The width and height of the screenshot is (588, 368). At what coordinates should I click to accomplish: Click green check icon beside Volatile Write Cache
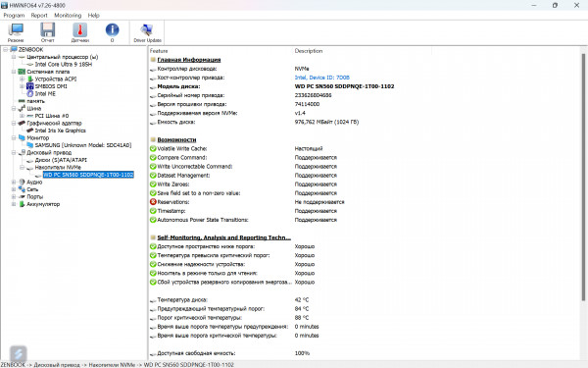click(153, 149)
